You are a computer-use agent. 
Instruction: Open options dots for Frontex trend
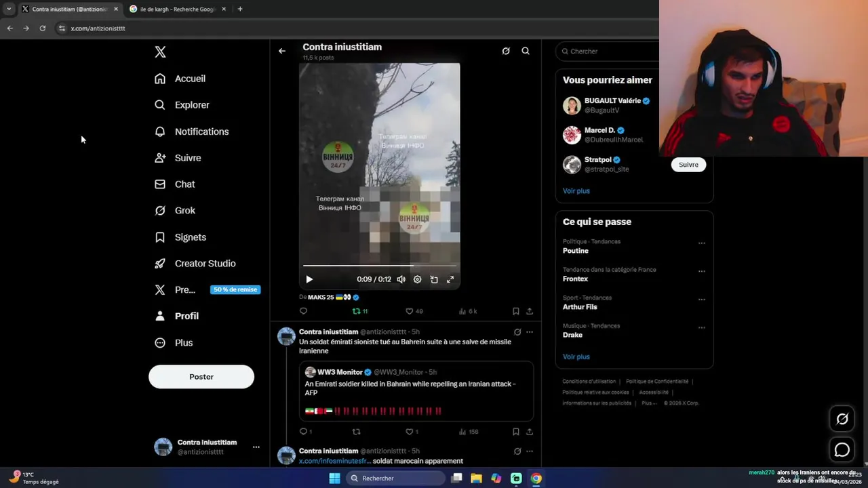click(702, 271)
